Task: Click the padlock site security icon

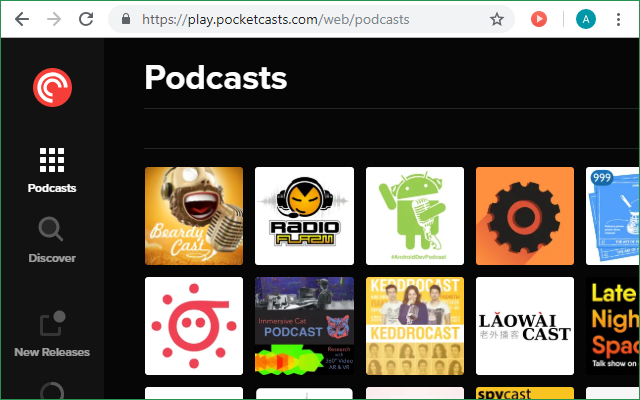Action: (126, 19)
